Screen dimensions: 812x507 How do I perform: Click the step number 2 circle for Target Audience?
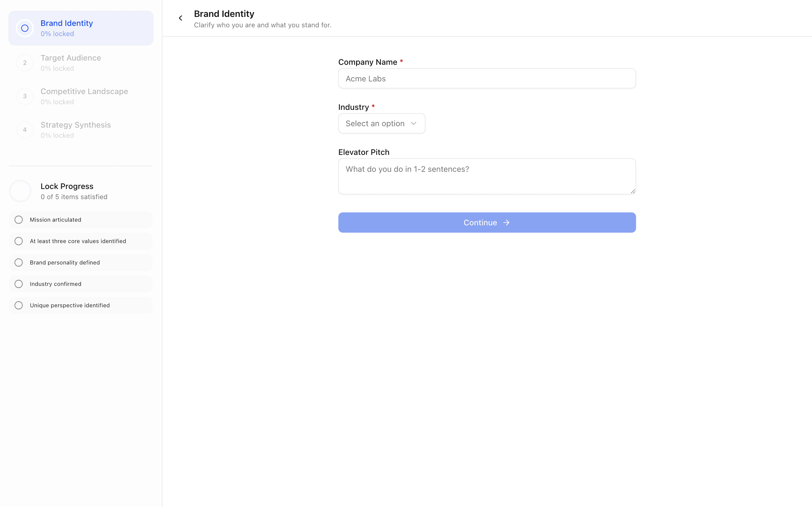pos(25,62)
